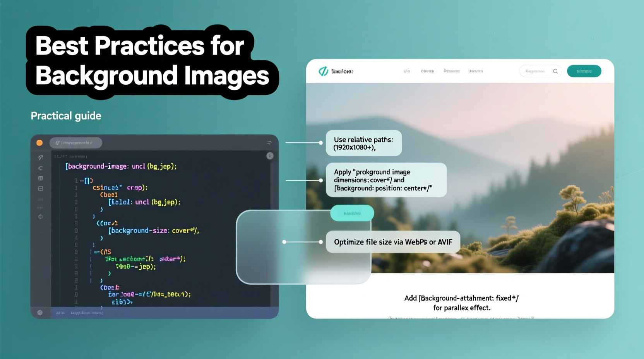644x359 pixels.
Task: Click the 'Optimize file size via WebP or AVIF' callout
Action: [393, 242]
